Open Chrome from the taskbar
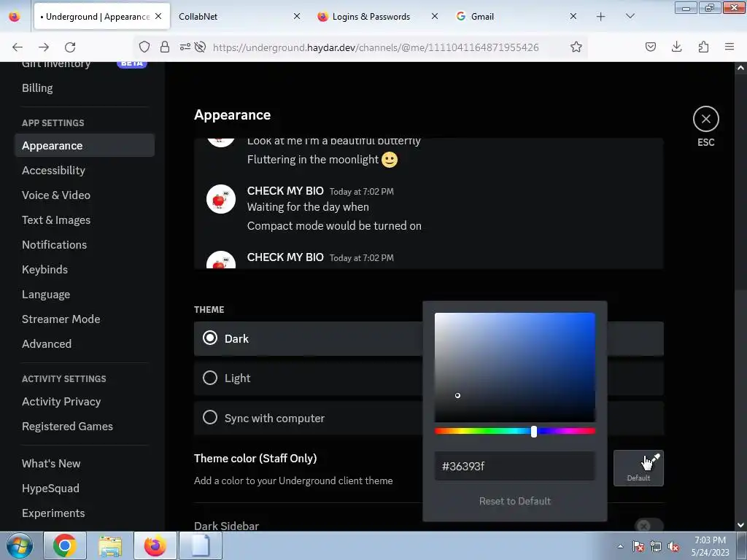747x560 pixels. coord(64,545)
